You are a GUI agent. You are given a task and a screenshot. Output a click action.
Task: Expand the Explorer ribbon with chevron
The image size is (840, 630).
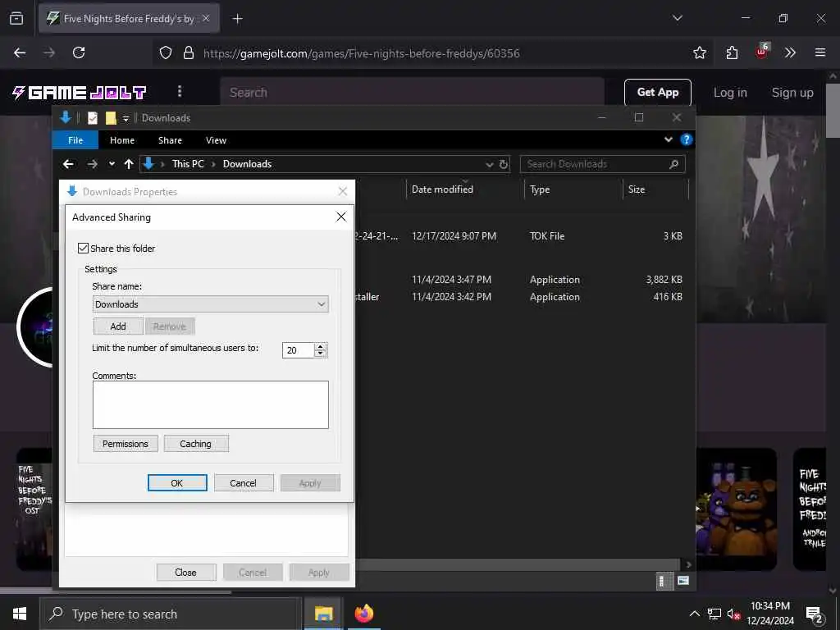(x=668, y=139)
